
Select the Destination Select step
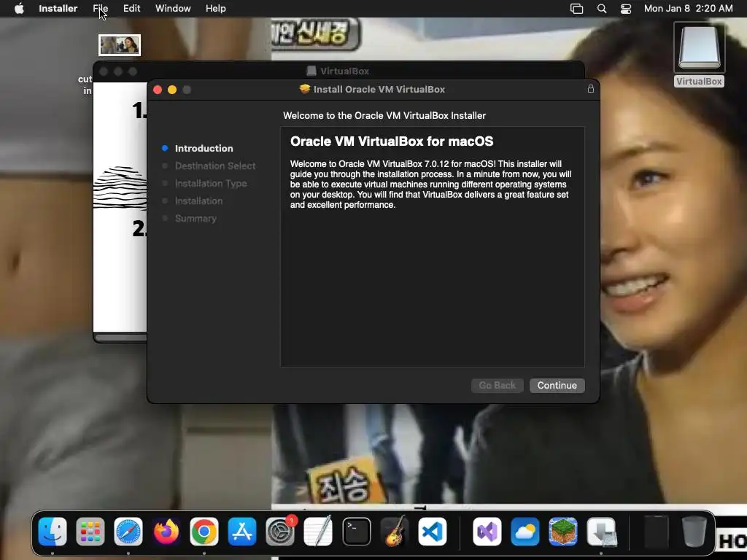pyautogui.click(x=215, y=166)
